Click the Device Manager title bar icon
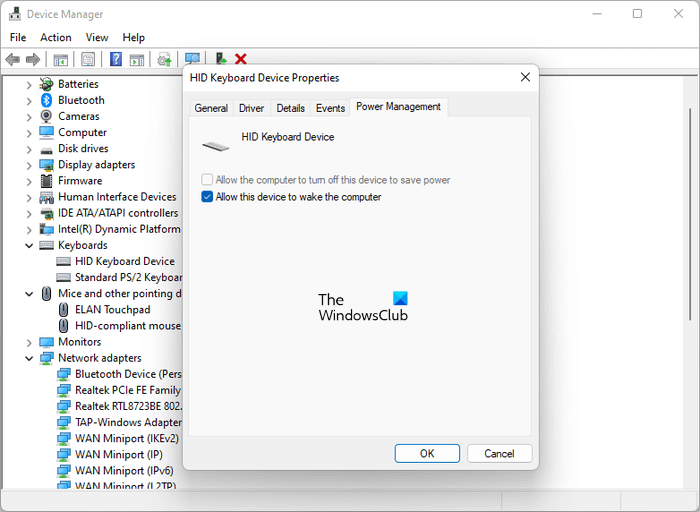 [x=15, y=14]
